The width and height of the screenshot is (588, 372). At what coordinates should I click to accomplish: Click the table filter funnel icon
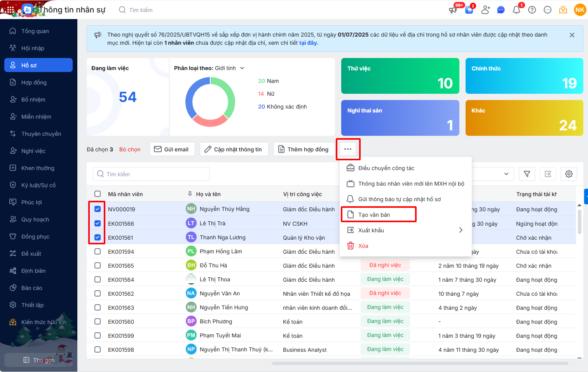pos(527,174)
